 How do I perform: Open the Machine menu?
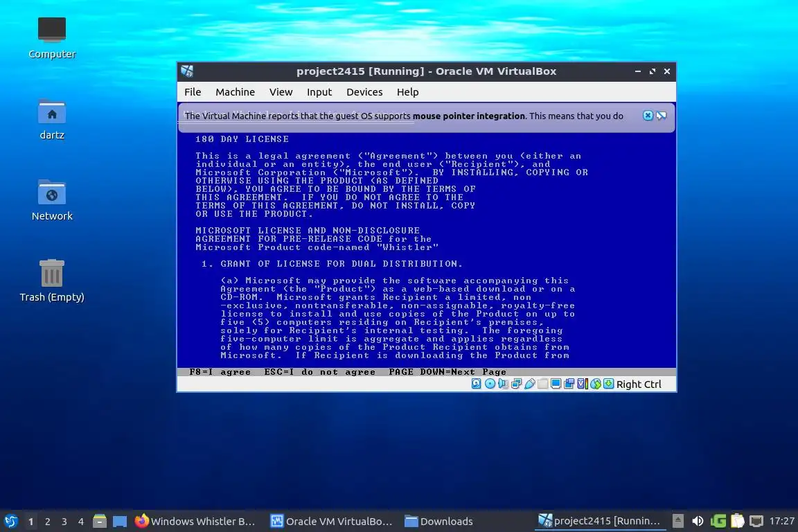coord(235,92)
